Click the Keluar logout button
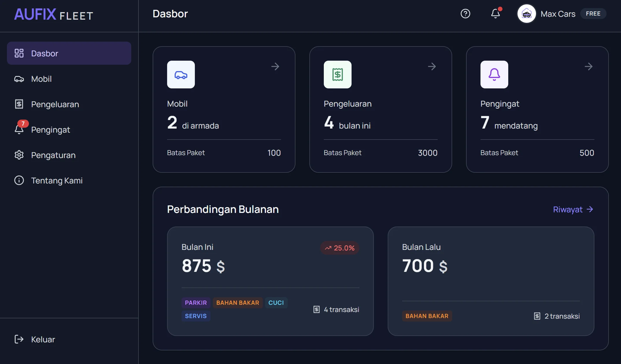621x364 pixels. pos(69,339)
